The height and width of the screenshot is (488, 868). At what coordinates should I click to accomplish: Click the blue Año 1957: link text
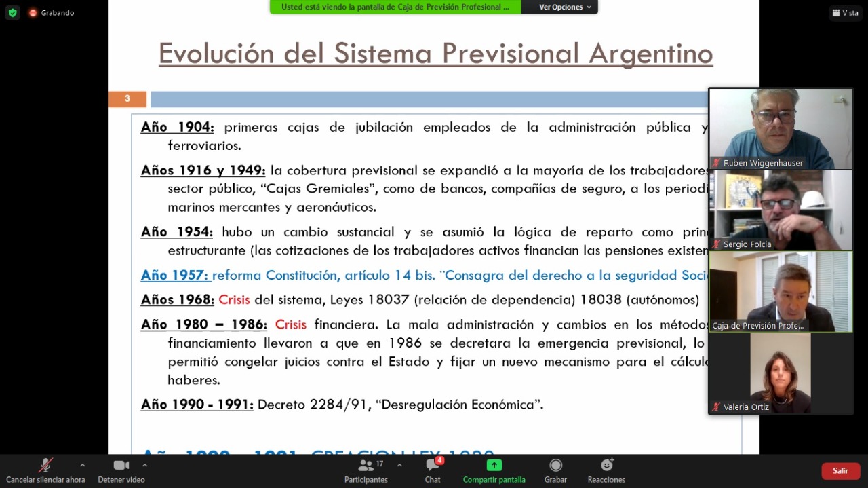[175, 275]
